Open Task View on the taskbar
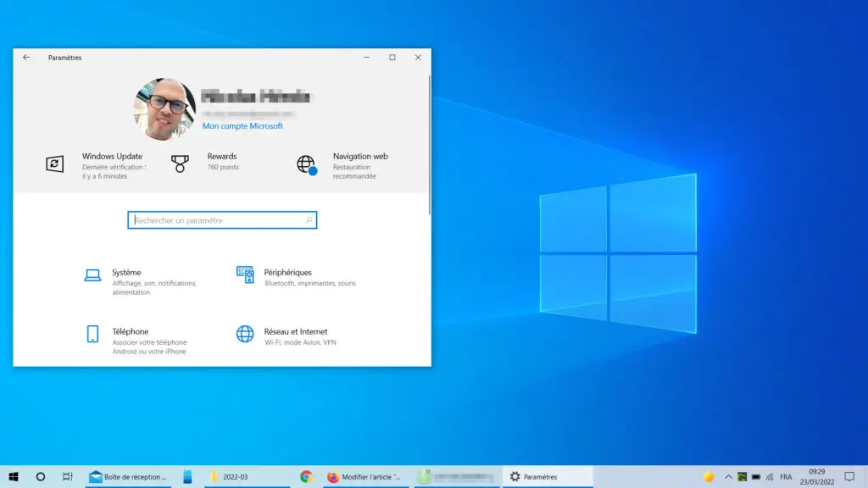The height and width of the screenshot is (488, 868). (x=68, y=476)
